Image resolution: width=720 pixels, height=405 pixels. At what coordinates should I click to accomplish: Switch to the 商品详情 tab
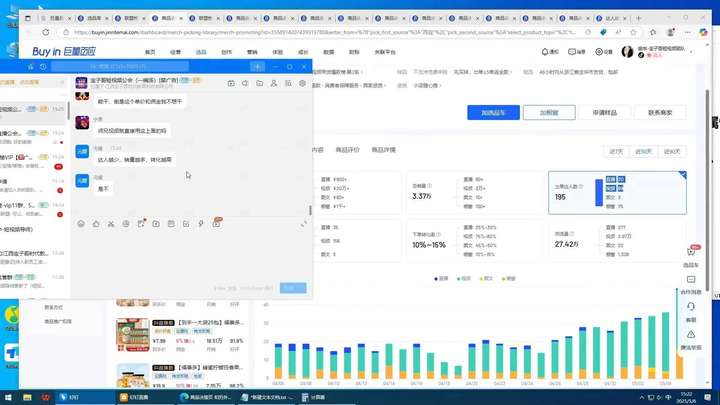383,150
